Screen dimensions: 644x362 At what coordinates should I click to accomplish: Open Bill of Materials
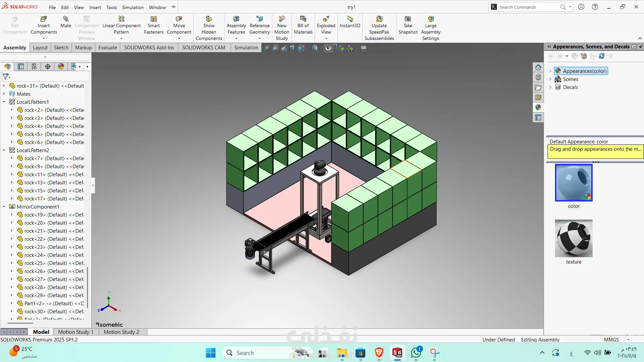[x=303, y=26]
